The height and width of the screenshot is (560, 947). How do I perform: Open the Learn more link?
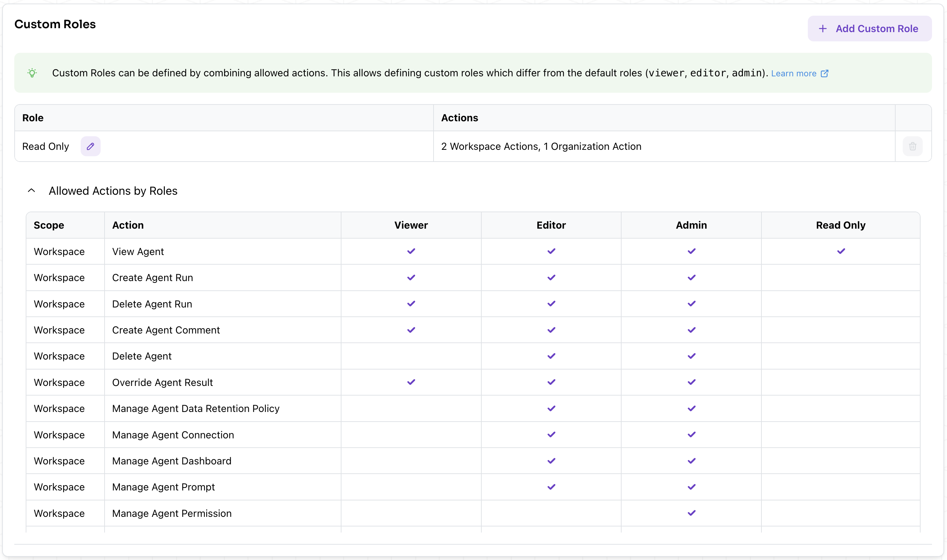tap(793, 73)
